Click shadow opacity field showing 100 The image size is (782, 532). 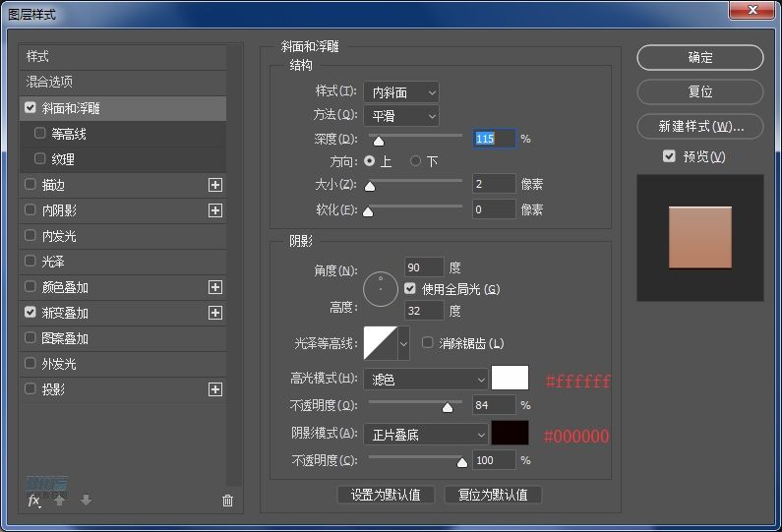tap(494, 459)
